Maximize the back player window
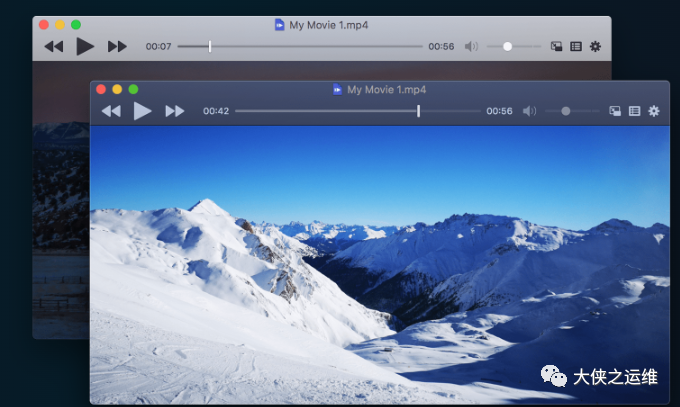The image size is (680, 407). click(x=76, y=25)
